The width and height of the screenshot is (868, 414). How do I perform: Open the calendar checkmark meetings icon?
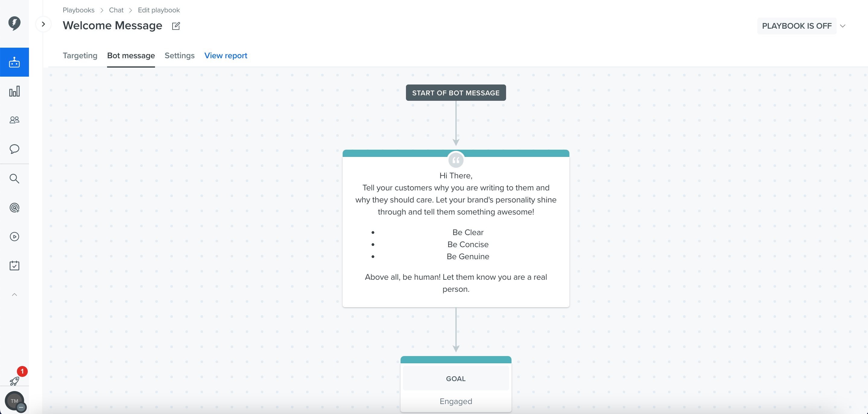point(14,266)
